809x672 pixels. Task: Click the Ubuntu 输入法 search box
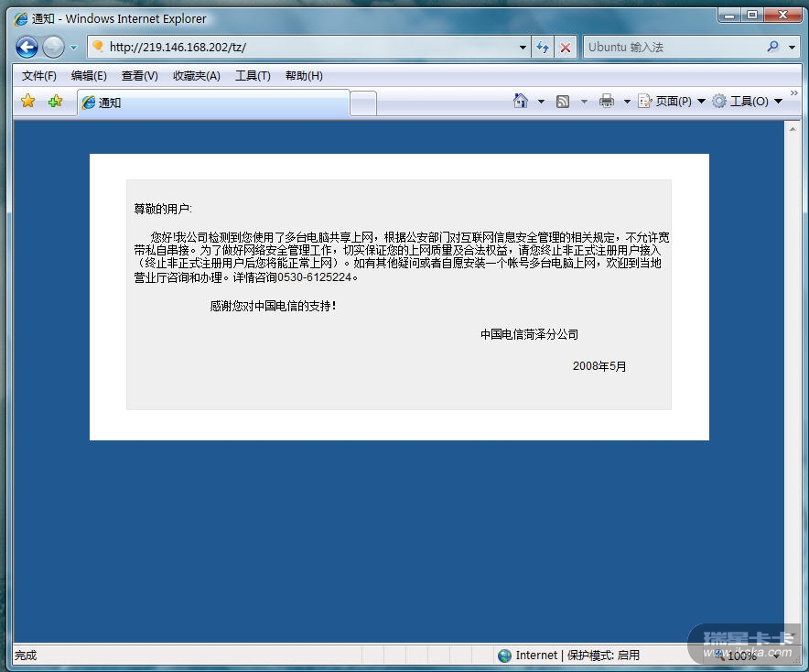click(674, 47)
